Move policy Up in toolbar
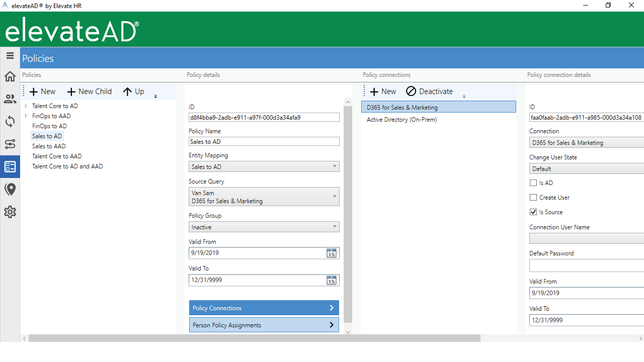 (133, 92)
